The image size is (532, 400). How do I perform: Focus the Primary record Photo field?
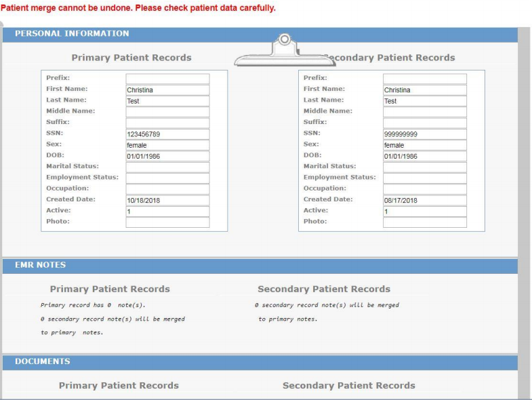pyautogui.click(x=167, y=222)
